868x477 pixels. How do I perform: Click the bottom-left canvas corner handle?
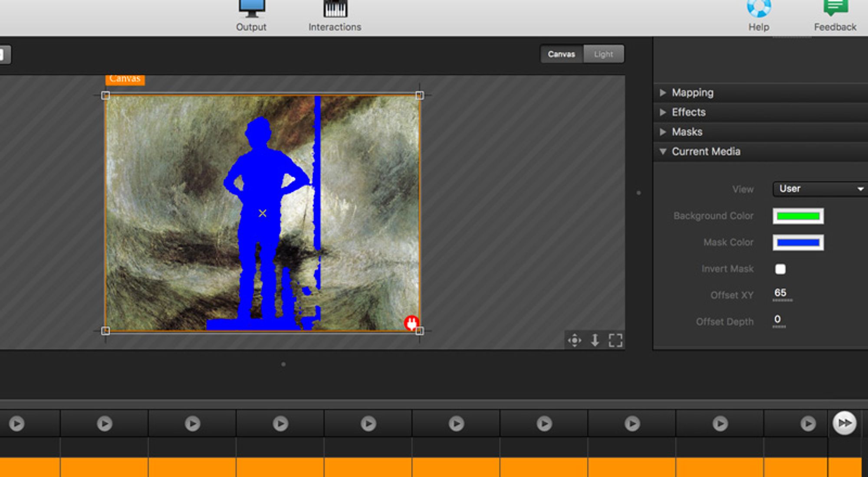pyautogui.click(x=105, y=331)
